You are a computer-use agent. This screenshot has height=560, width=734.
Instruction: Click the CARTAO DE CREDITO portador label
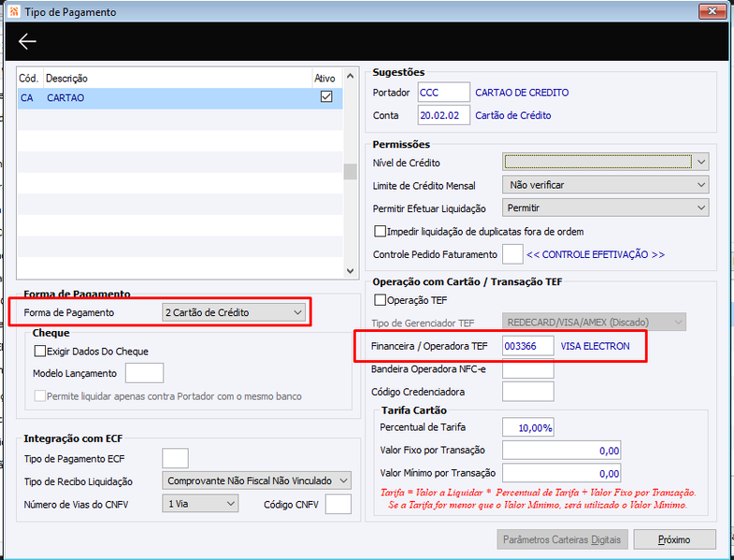tap(522, 93)
